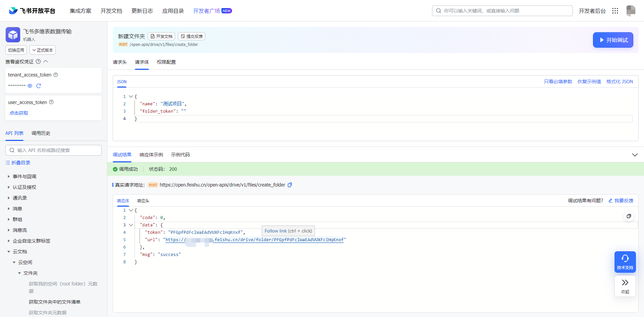Expand the 认证及授权 tree node
The width and height of the screenshot is (644, 317).
pos(9,187)
